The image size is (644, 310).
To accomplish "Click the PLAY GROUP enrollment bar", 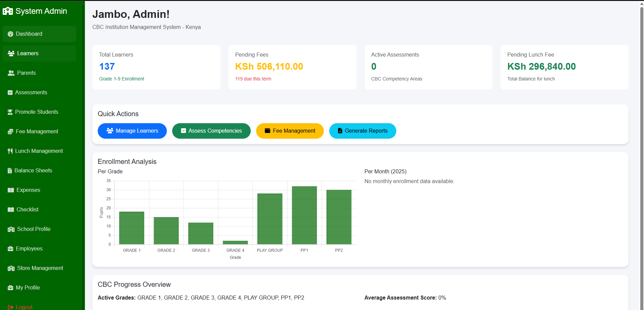I will click(x=270, y=219).
